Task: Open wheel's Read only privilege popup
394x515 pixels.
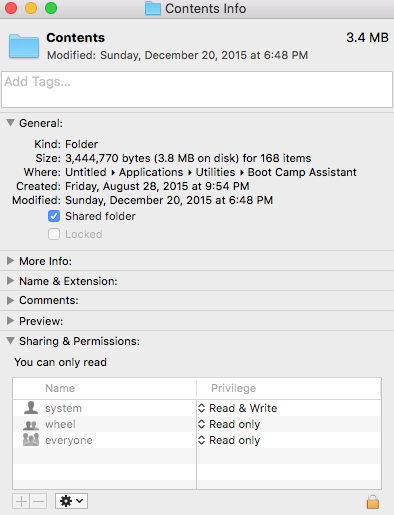Action: point(229,424)
